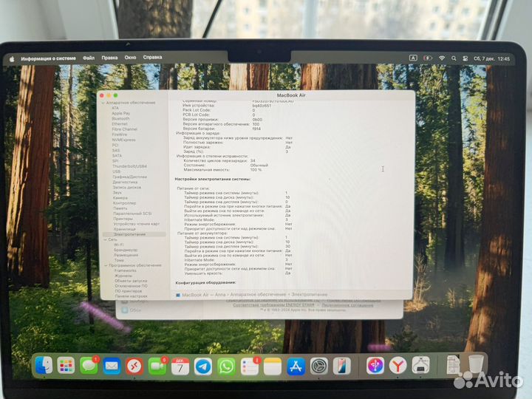
Task: Open Reminders from the Dock
Action: [x=250, y=366]
